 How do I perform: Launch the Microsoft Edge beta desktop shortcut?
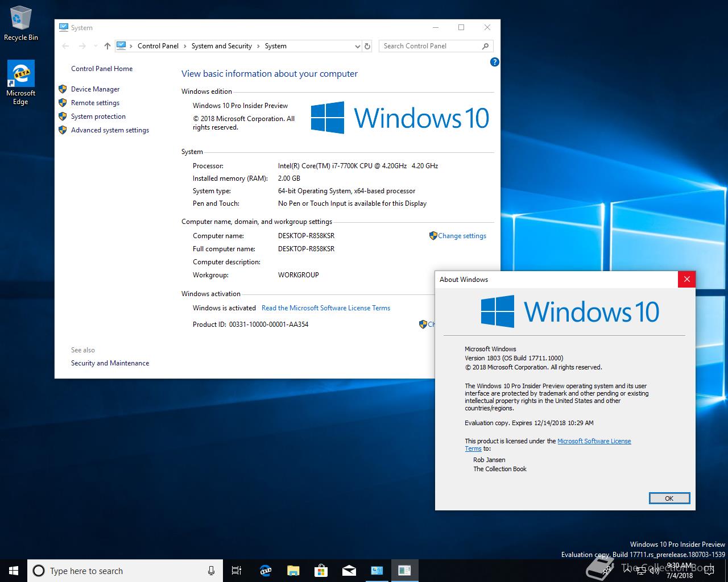20,82
